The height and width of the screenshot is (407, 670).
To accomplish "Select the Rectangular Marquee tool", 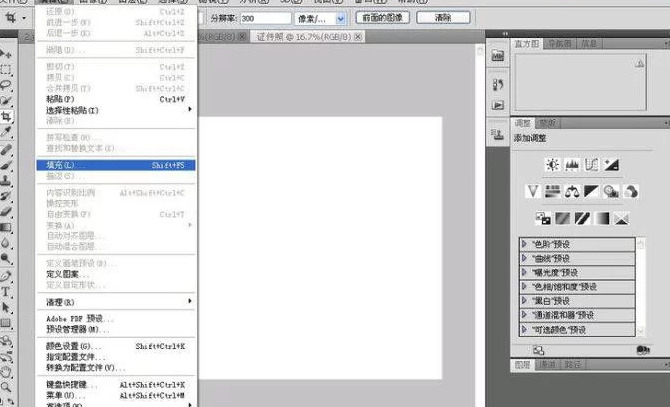I will 6,69.
